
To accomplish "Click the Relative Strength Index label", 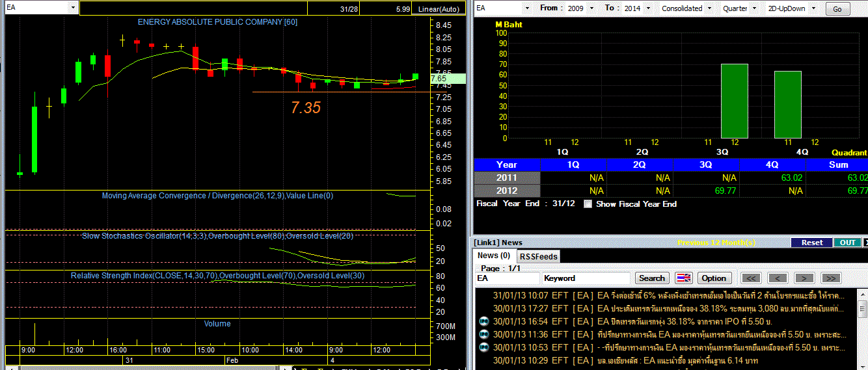I will pos(217,276).
